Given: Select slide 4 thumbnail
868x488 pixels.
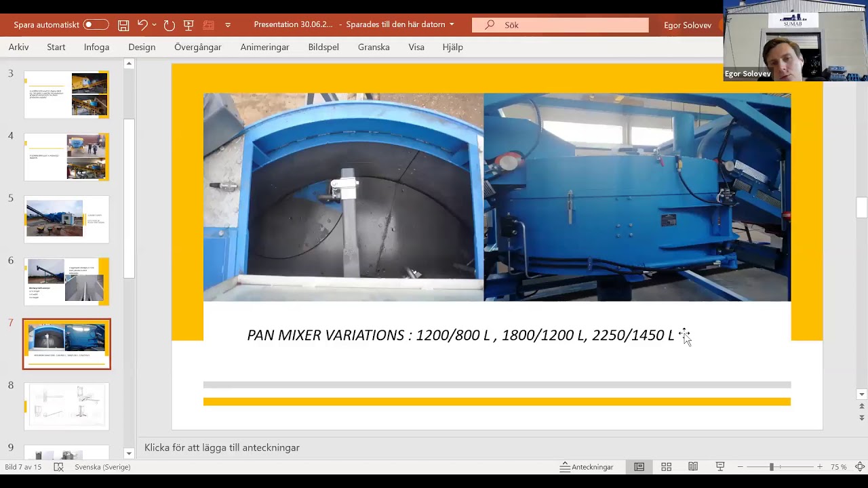Looking at the screenshot, I should coord(66,157).
